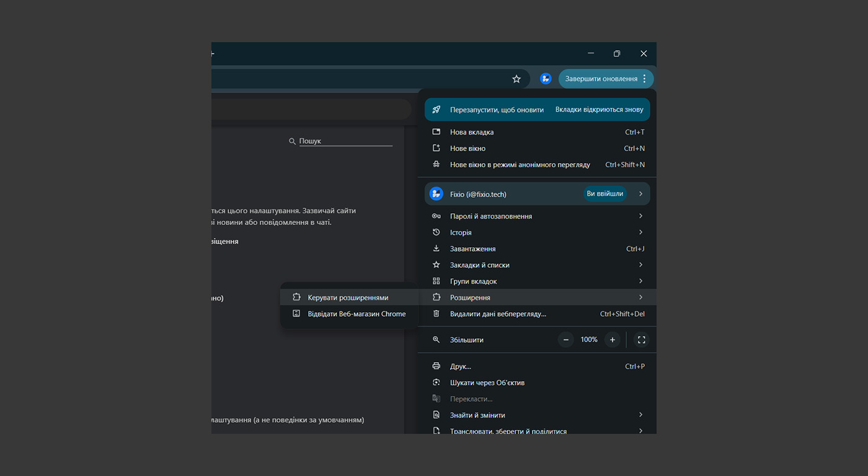Click the Перезапустити, щоб оновити text
The width and height of the screenshot is (868, 476).
(x=497, y=110)
